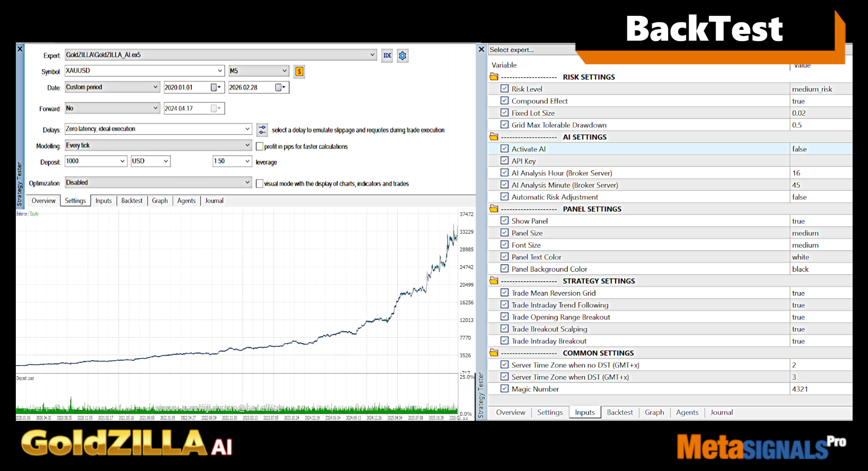Toggle Show Panel checkbox
Viewport: 868px width, 471px height.
coord(505,221)
